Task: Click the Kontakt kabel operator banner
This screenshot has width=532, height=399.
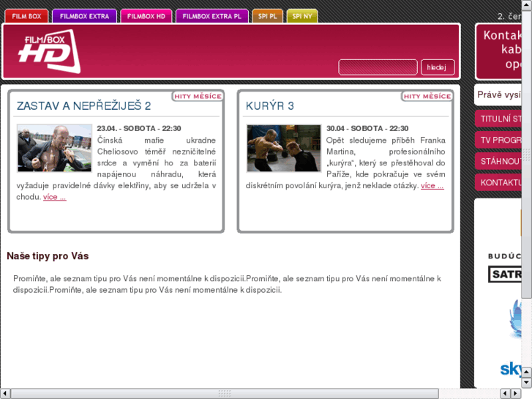Action: pyautogui.click(x=498, y=51)
